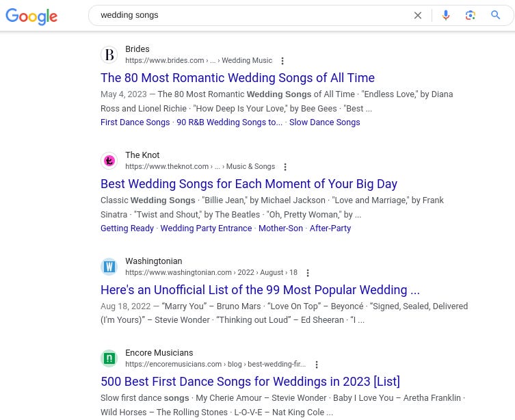Click the Google logo

click(31, 16)
